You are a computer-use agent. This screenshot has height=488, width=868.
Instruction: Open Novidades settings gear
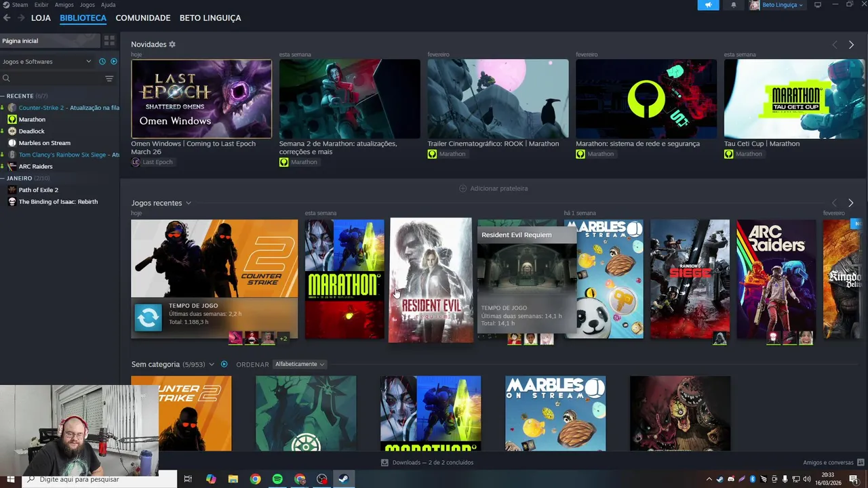click(172, 44)
